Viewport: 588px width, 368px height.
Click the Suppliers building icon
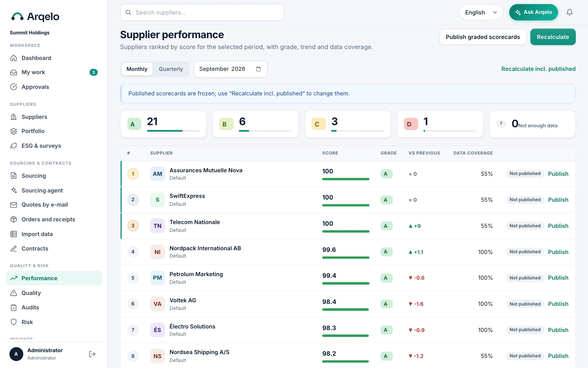[x=14, y=117]
